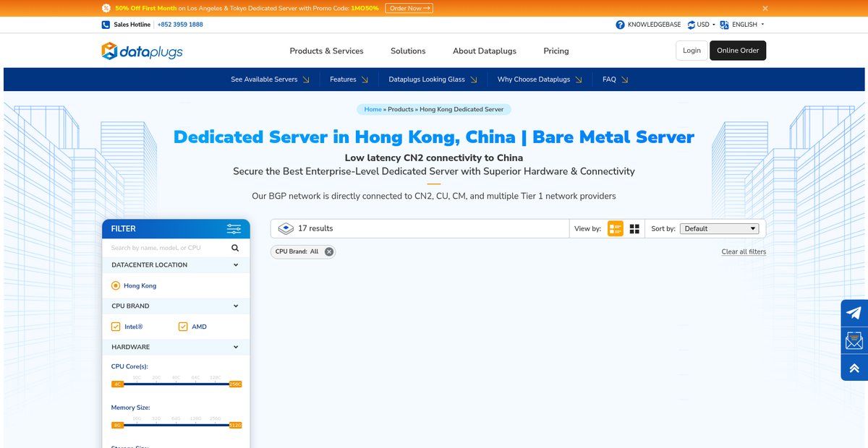Click the promo banner snowflake icon

[x=106, y=8]
